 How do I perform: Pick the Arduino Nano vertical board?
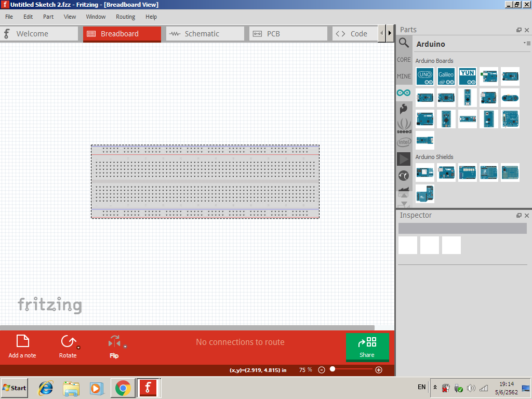[467, 98]
